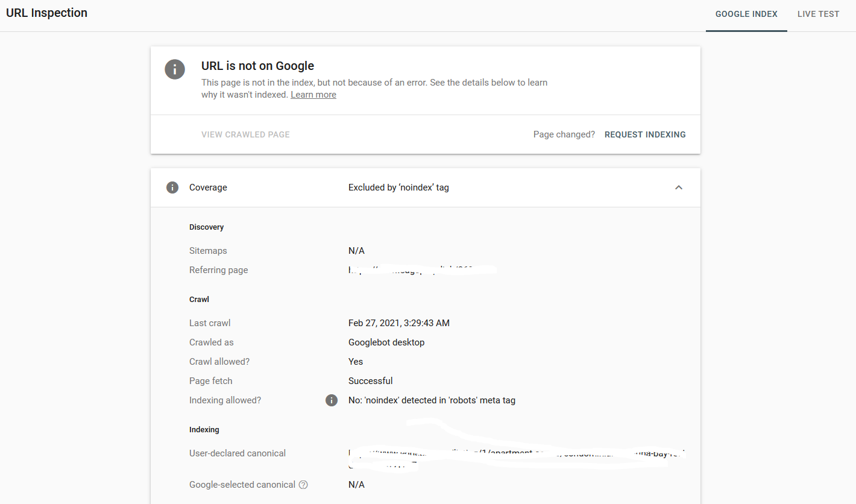Click the 'URL is not on Google' heading
The image size is (856, 504).
(257, 66)
